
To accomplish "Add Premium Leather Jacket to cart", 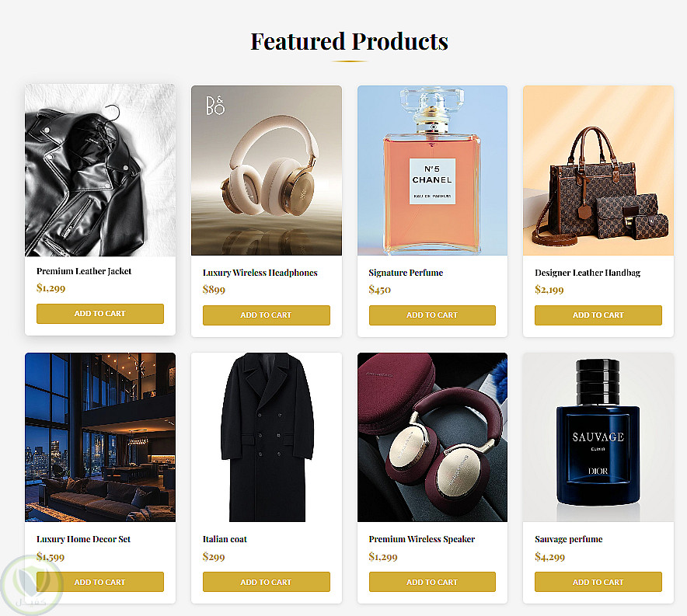I will pos(99,314).
